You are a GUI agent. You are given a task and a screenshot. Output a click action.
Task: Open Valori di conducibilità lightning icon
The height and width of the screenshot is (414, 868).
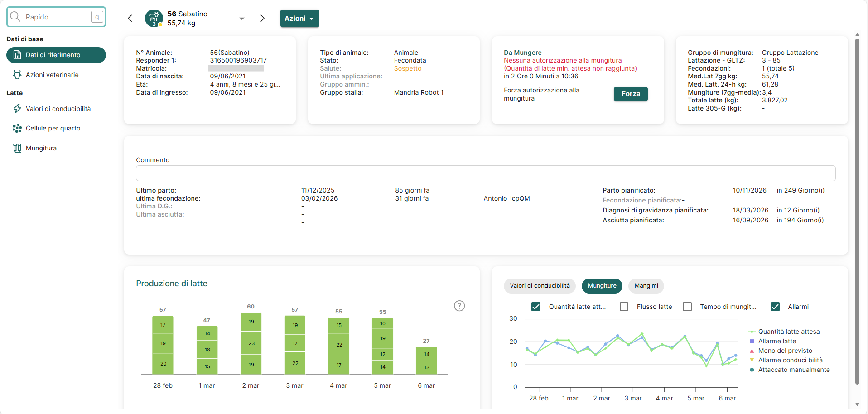tap(17, 109)
